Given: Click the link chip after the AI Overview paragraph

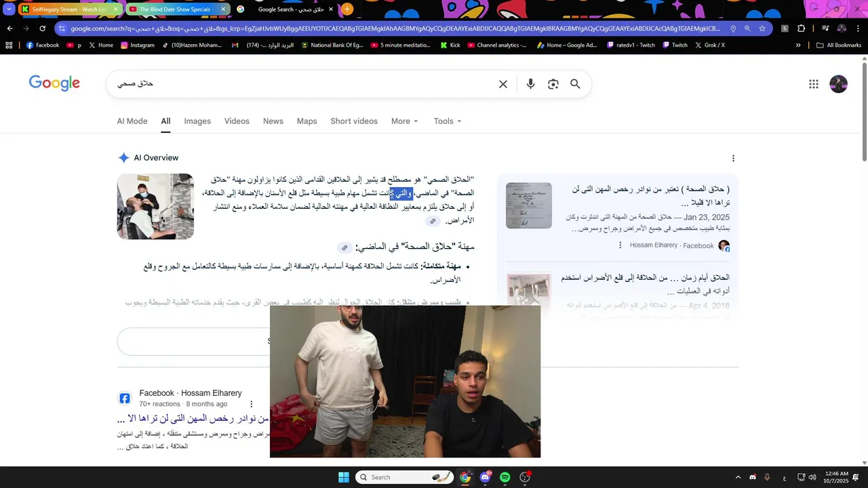Looking at the screenshot, I should [433, 221].
